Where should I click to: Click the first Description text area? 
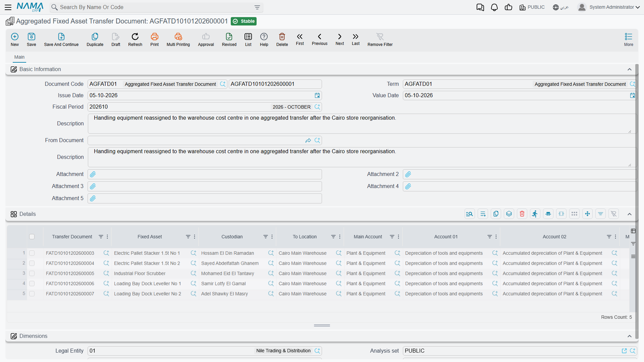coord(362,124)
